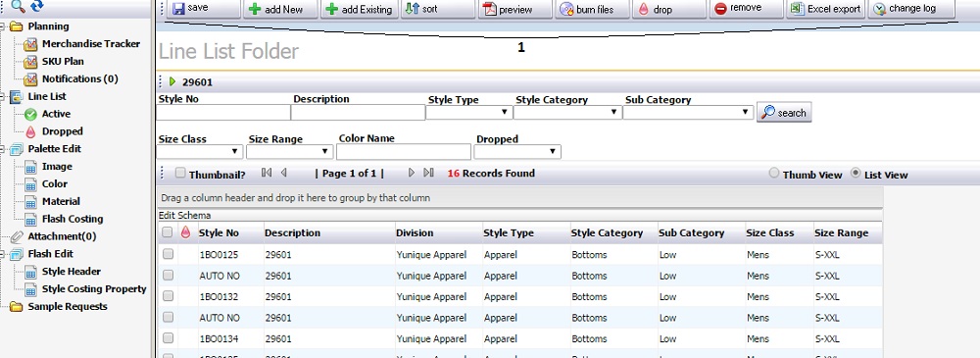Screen dimensions: 980x358
Task: Open the Style Type dropdown
Action: 468,112
